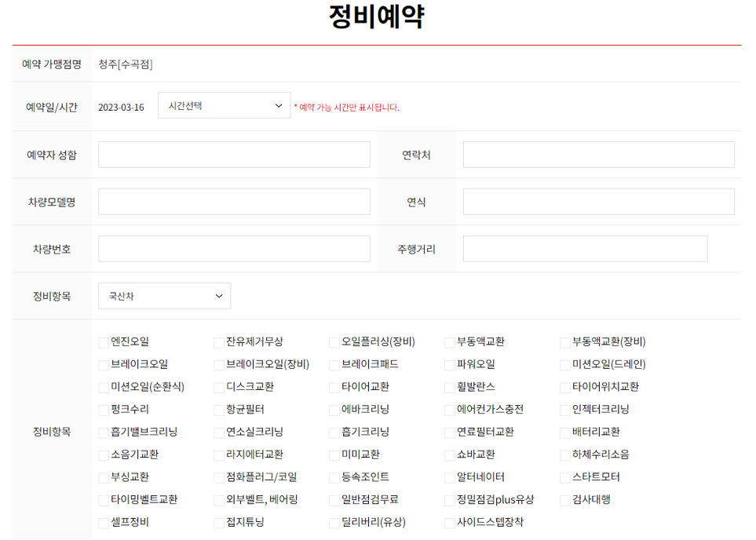Screen dimensions: 756x540
Task: Check the 미션오일(드레인) option
Action: click(x=565, y=366)
